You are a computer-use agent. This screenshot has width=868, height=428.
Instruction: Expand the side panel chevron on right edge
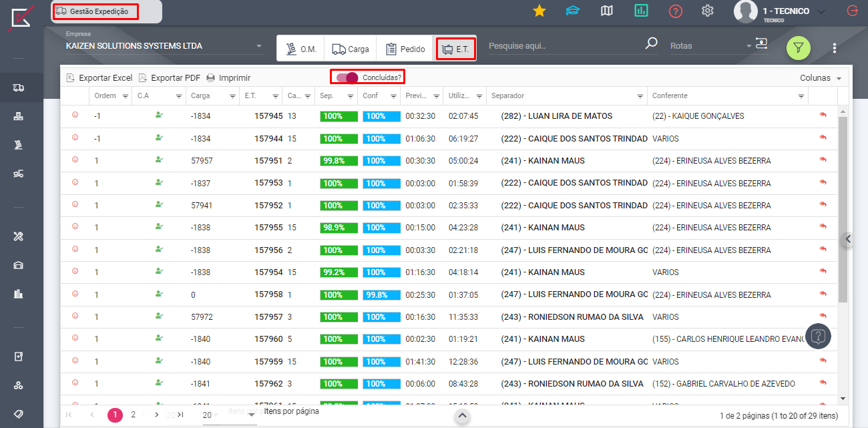tap(847, 238)
